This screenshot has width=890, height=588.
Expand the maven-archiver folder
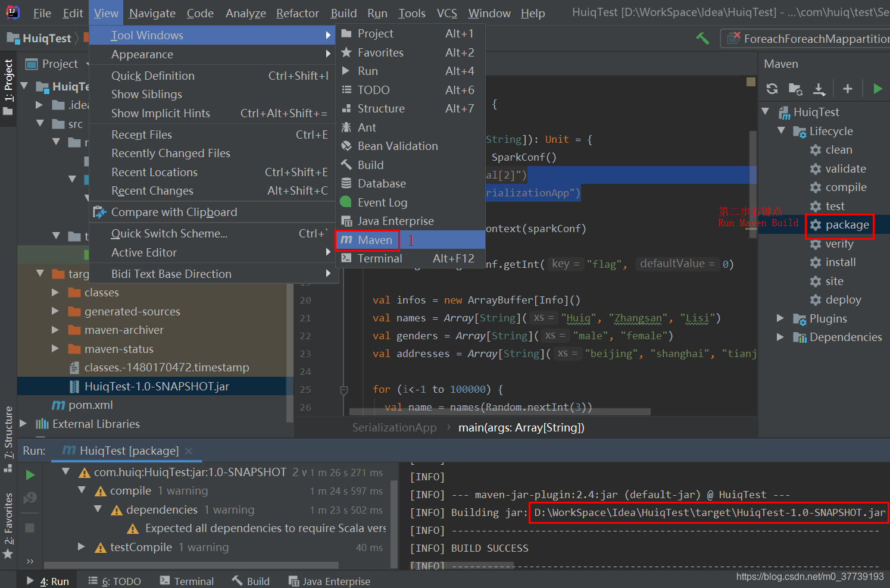point(55,330)
